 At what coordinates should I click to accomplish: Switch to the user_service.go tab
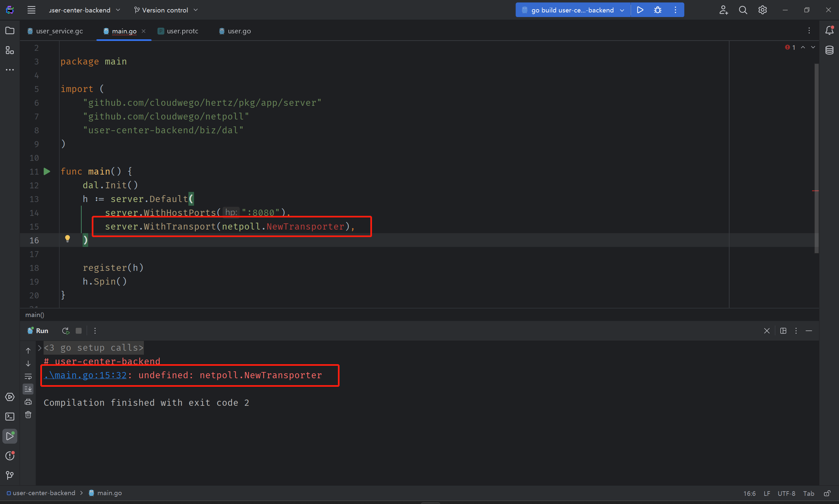(x=55, y=31)
